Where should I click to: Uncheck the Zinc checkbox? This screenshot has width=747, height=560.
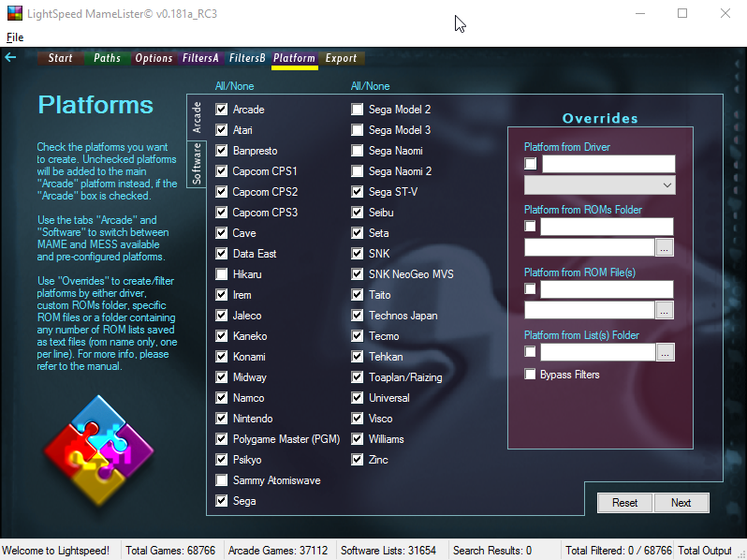[358, 460]
